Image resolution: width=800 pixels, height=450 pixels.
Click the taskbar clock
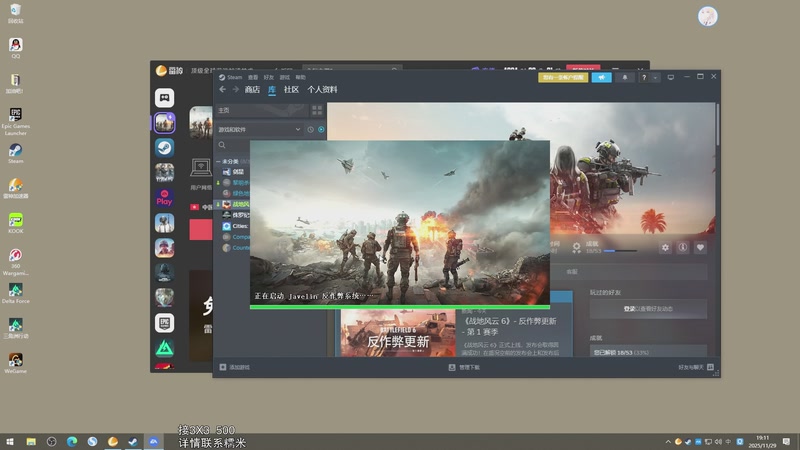tap(763, 441)
